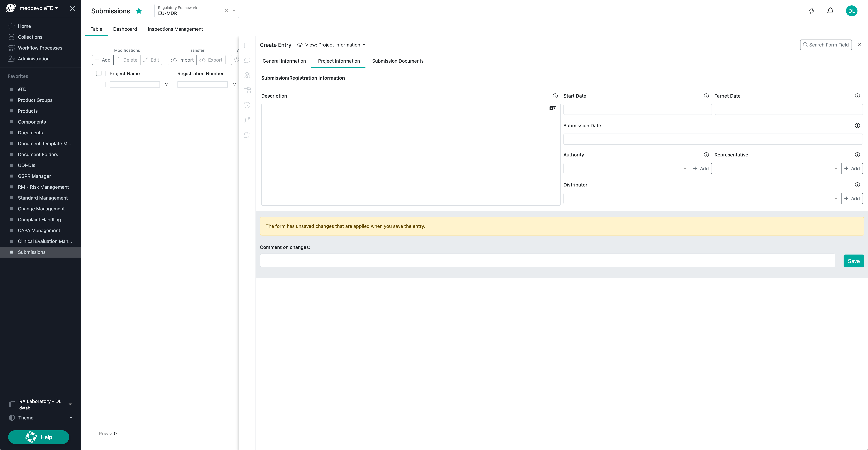Open the folder hierarchy icon in side strip
Image resolution: width=868 pixels, height=450 pixels.
coord(247,90)
